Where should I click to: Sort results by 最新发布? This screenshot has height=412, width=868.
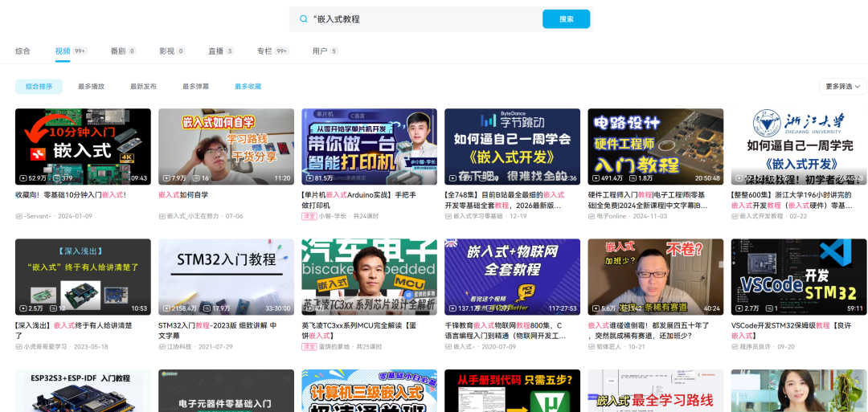coord(143,87)
